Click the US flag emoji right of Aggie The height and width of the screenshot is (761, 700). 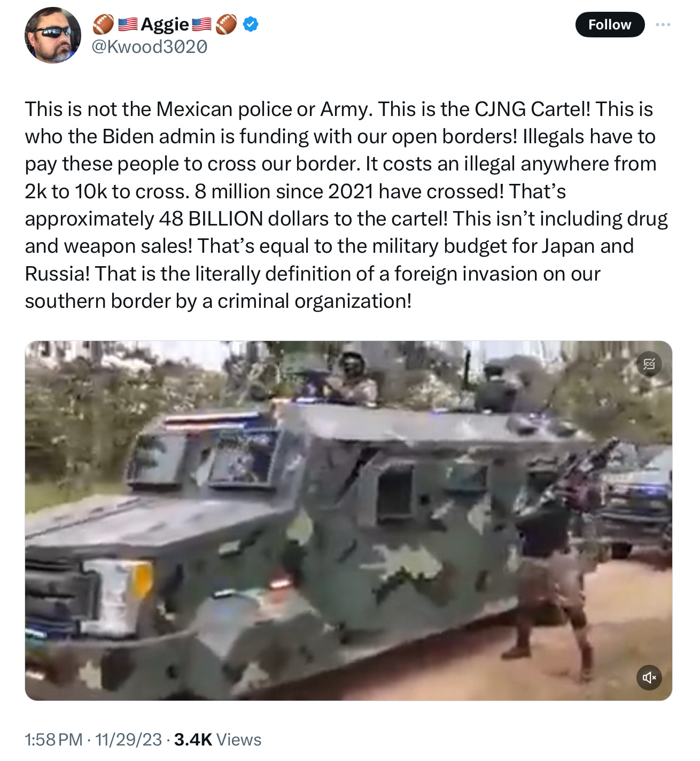[201, 24]
